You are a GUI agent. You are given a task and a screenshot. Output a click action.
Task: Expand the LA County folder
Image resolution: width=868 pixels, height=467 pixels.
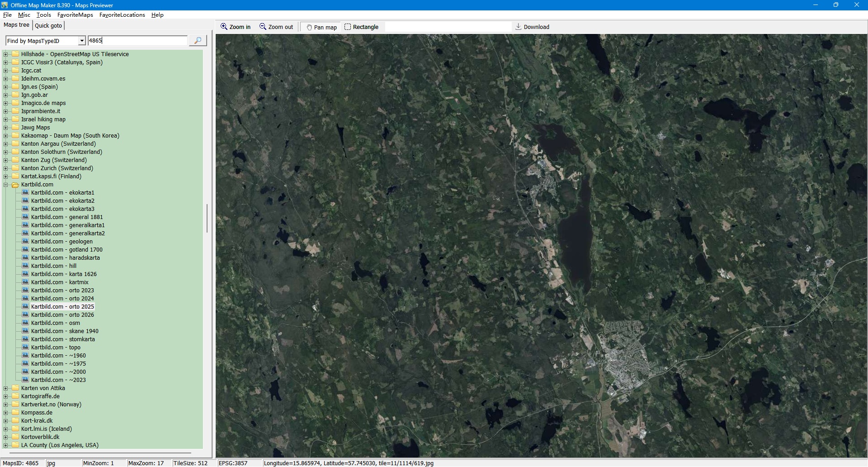pos(6,445)
